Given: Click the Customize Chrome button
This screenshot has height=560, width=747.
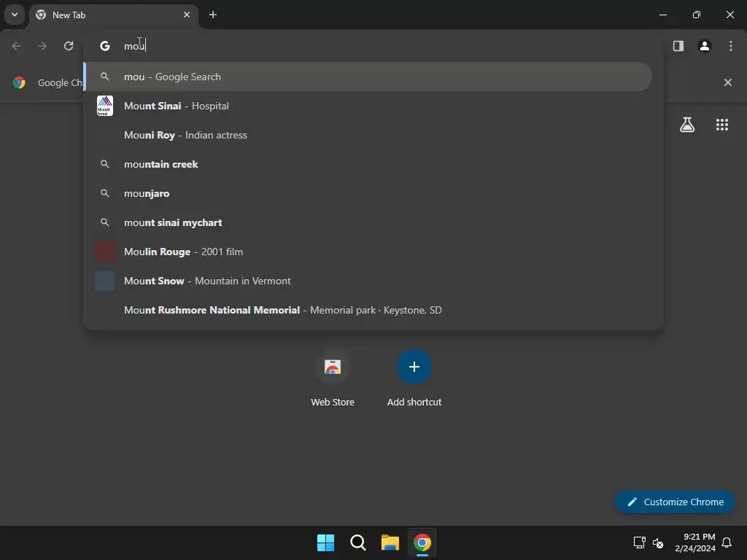Looking at the screenshot, I should 675,502.
